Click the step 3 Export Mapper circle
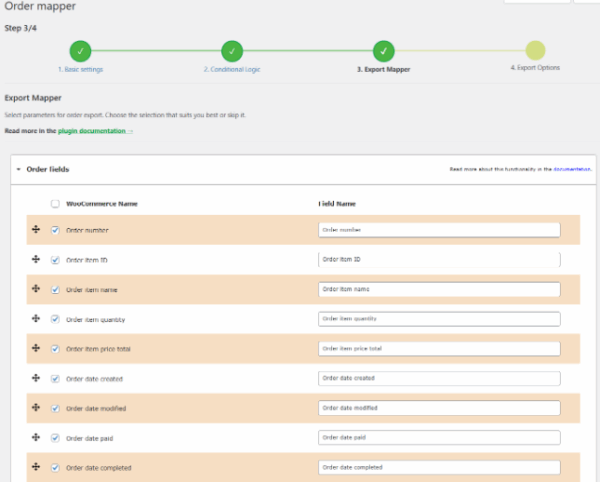 (383, 51)
